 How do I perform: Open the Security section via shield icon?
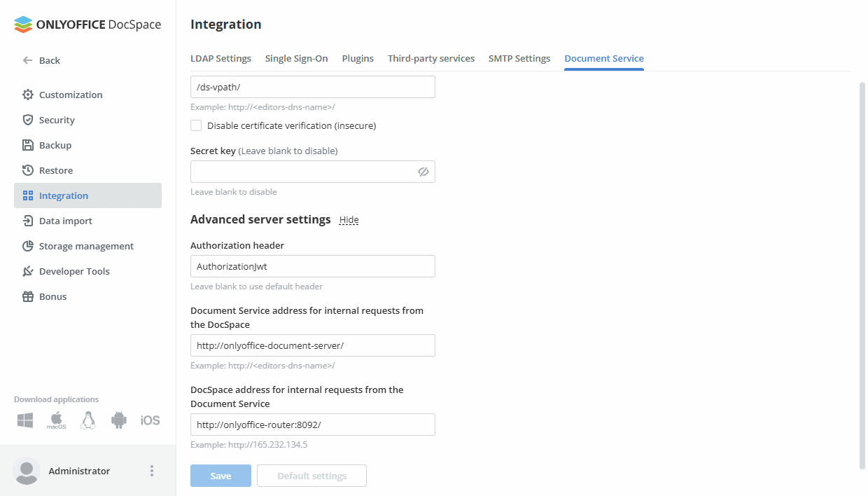(27, 120)
